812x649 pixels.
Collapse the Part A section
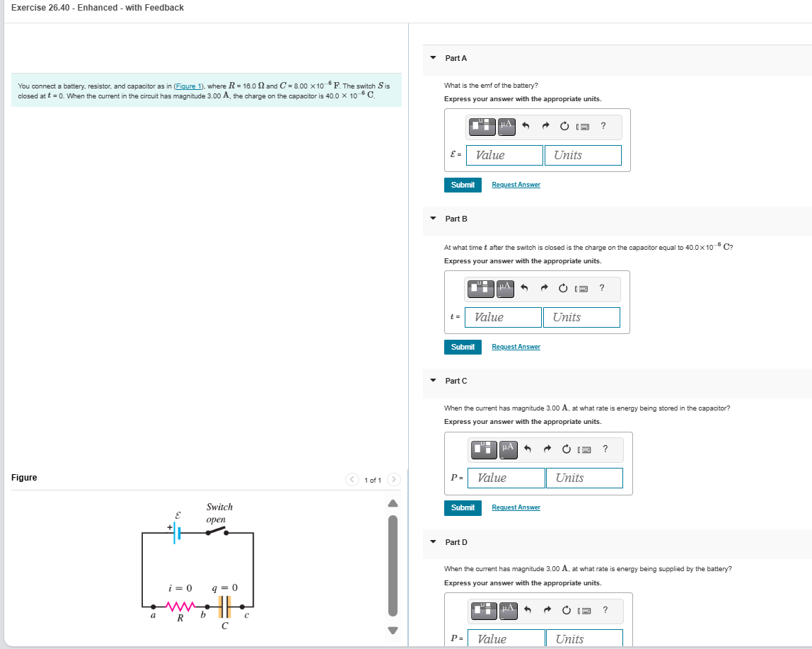[432, 58]
